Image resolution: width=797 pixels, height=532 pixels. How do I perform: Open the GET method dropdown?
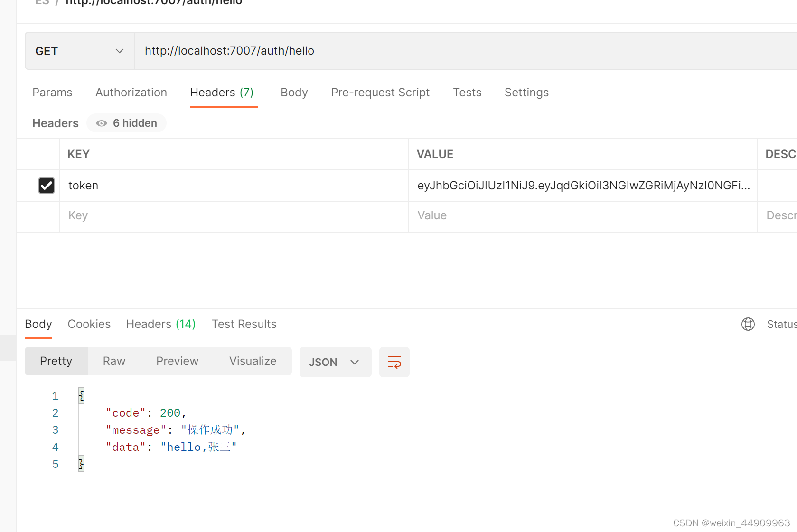tap(80, 51)
